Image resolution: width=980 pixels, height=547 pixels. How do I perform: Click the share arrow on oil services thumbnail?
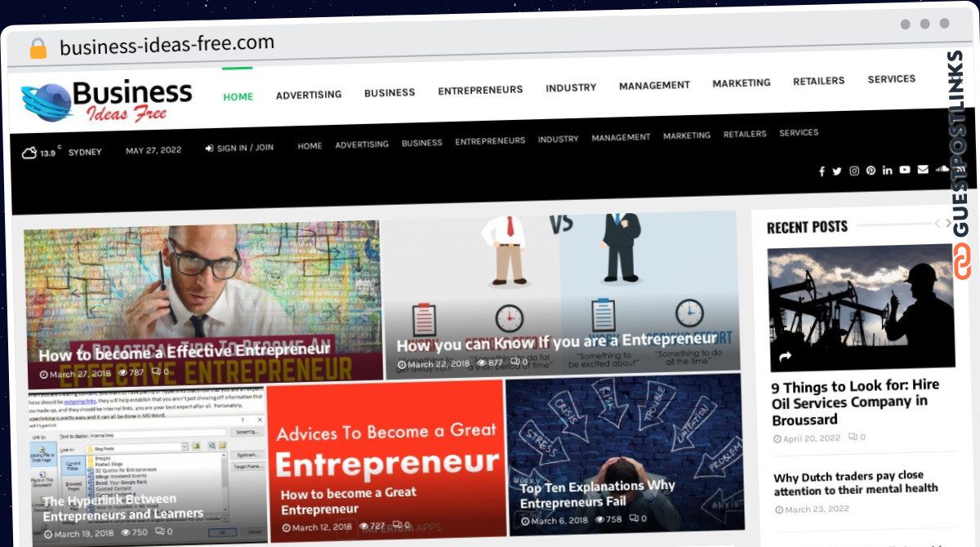point(786,357)
